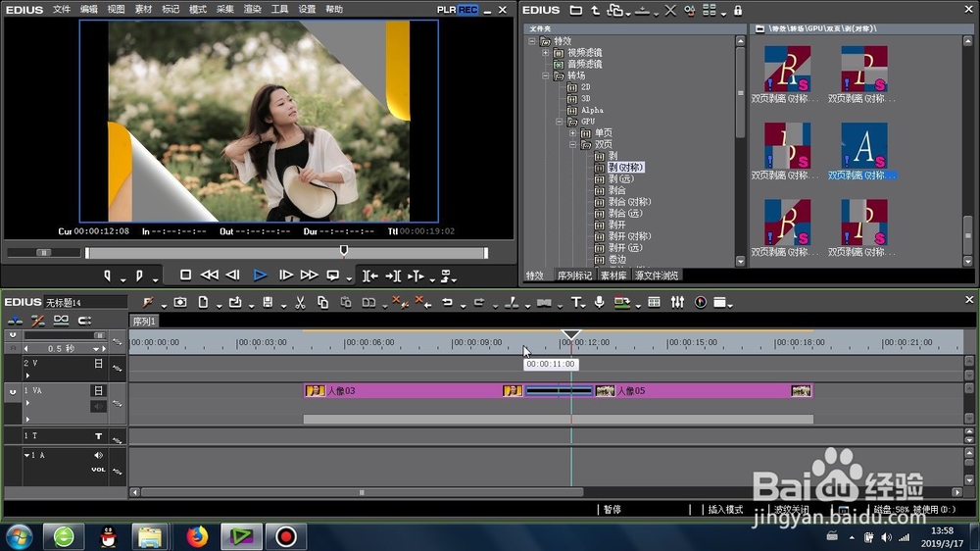Click the new folder icon in effects panel
The height and width of the screenshot is (551, 980).
575,11
